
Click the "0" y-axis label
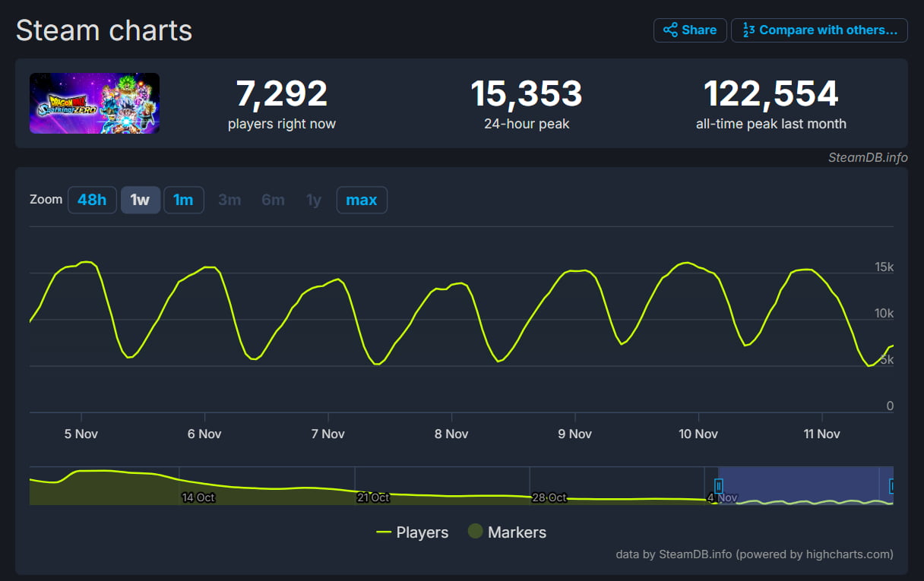coord(890,406)
